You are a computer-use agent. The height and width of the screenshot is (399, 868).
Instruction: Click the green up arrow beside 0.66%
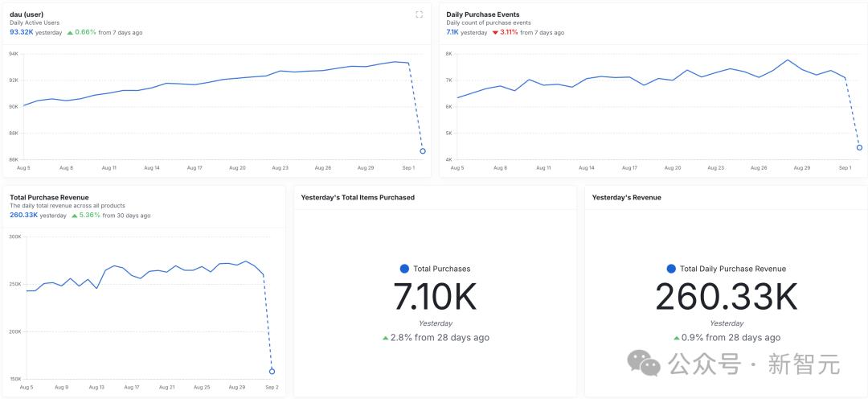[x=70, y=33]
